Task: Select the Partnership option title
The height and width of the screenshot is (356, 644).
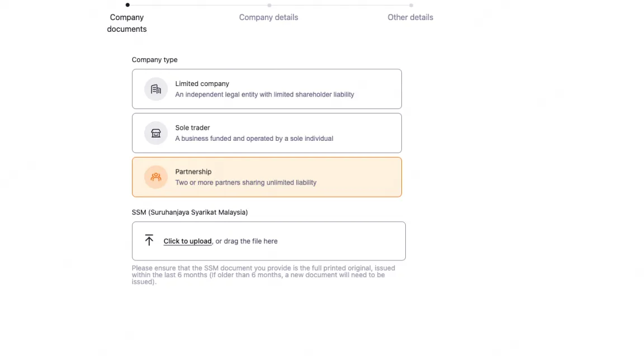Action: click(x=193, y=172)
